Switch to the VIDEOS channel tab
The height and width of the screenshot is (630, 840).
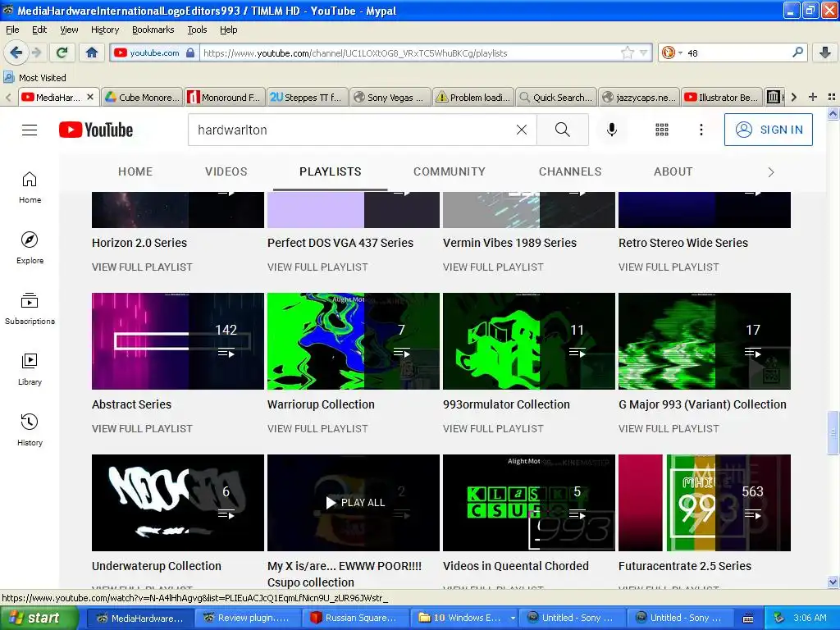226,171
